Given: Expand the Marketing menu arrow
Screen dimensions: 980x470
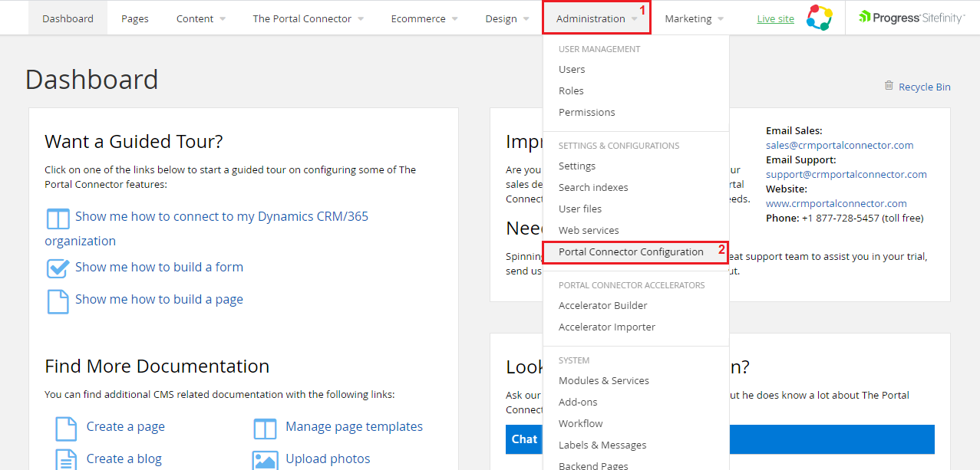Looking at the screenshot, I should point(721,19).
